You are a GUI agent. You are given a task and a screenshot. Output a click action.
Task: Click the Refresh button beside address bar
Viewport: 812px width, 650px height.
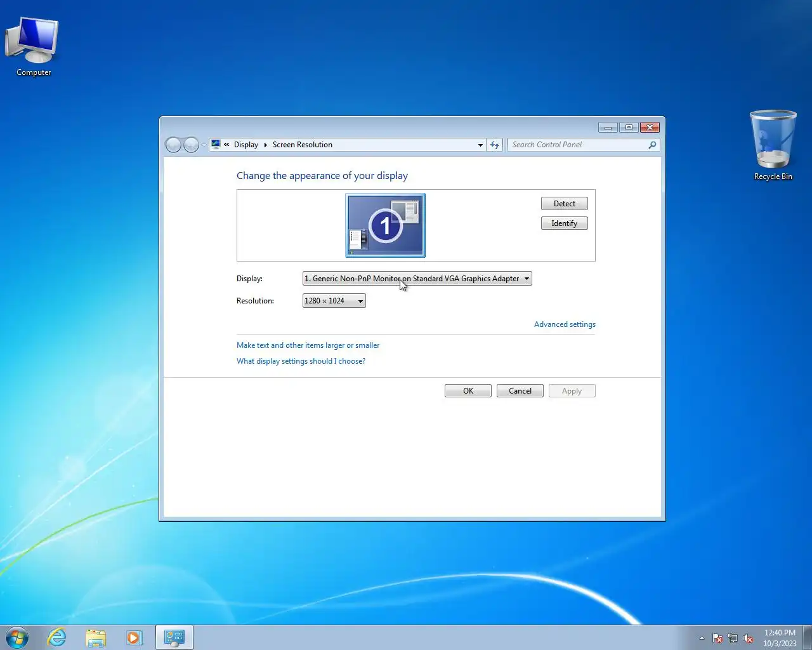pos(495,145)
